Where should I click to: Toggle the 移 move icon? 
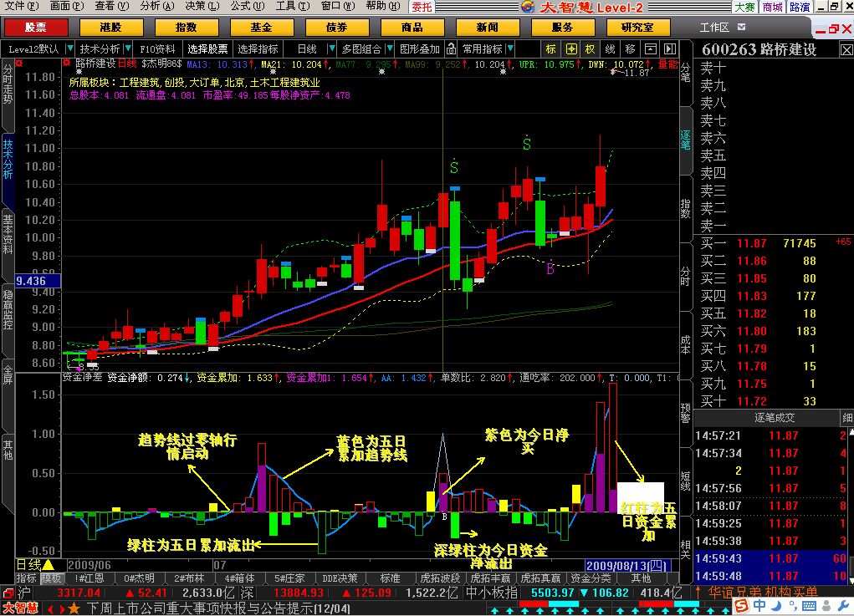click(x=630, y=49)
